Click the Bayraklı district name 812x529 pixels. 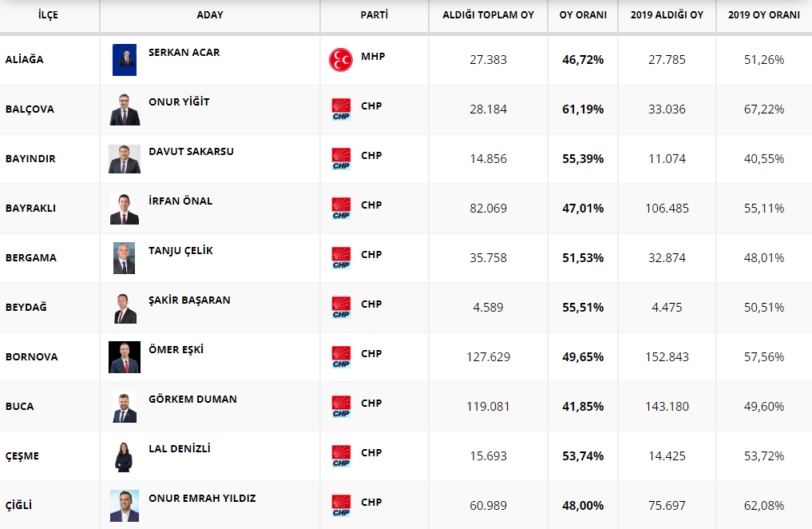pyautogui.click(x=30, y=209)
